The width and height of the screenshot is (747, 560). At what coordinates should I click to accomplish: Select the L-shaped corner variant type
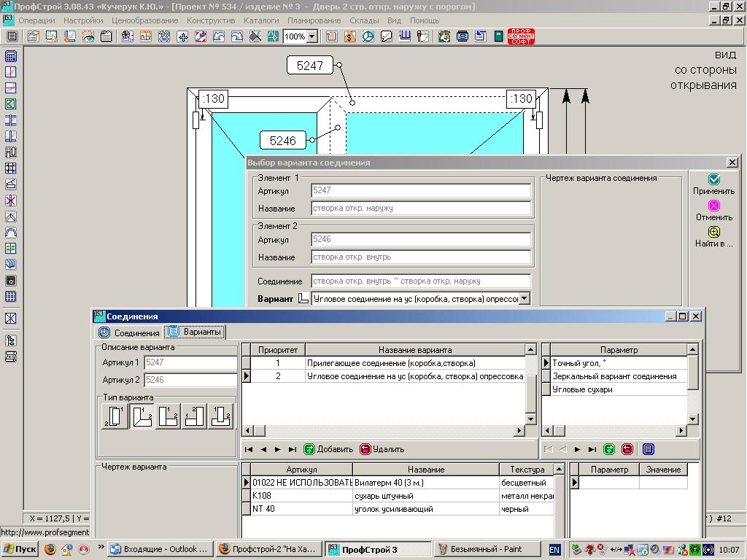point(142,416)
